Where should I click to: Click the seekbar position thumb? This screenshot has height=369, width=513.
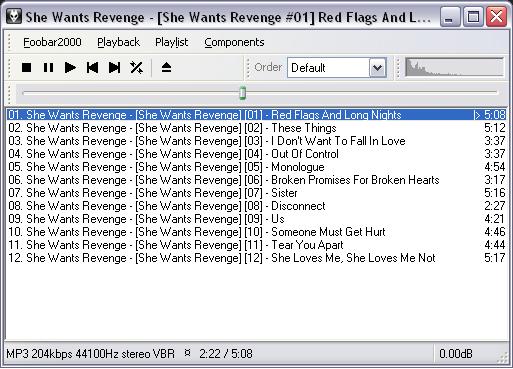[243, 93]
